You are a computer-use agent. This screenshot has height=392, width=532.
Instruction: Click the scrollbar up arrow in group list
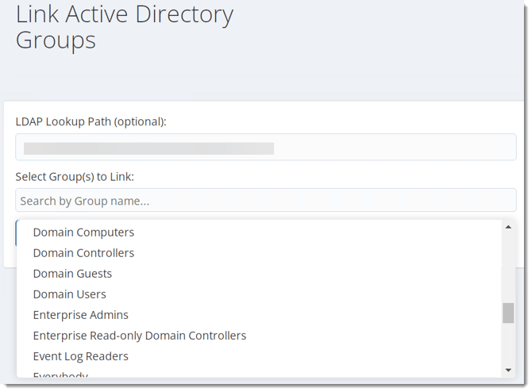[508, 228]
